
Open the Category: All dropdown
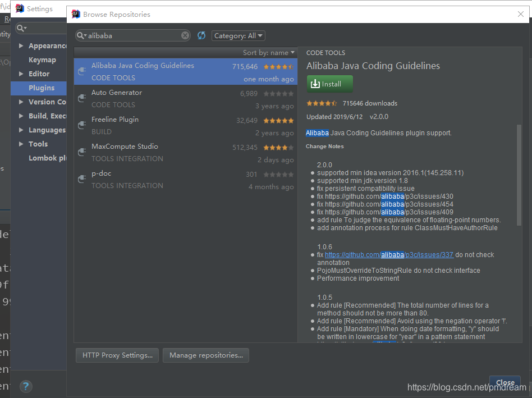pos(238,35)
